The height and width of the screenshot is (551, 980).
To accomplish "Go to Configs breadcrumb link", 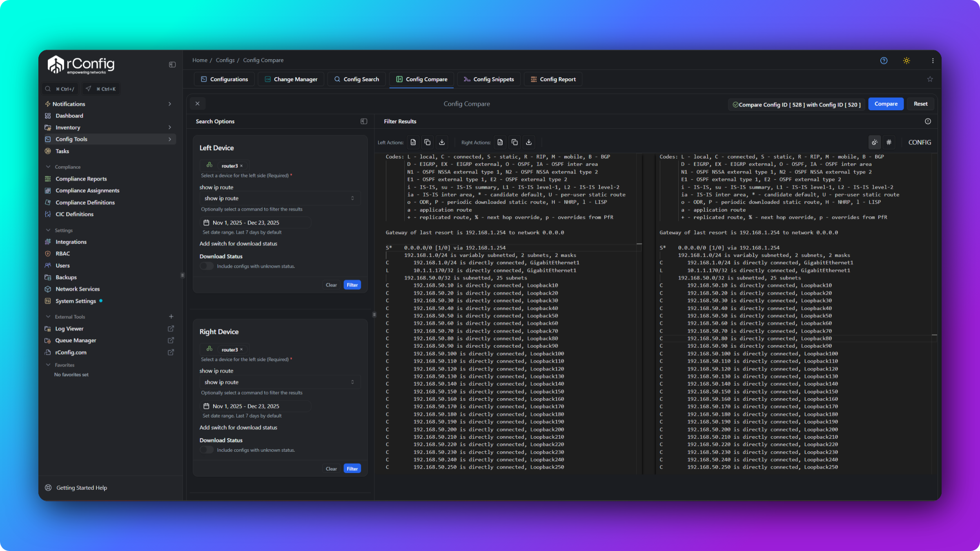I will 225,60.
